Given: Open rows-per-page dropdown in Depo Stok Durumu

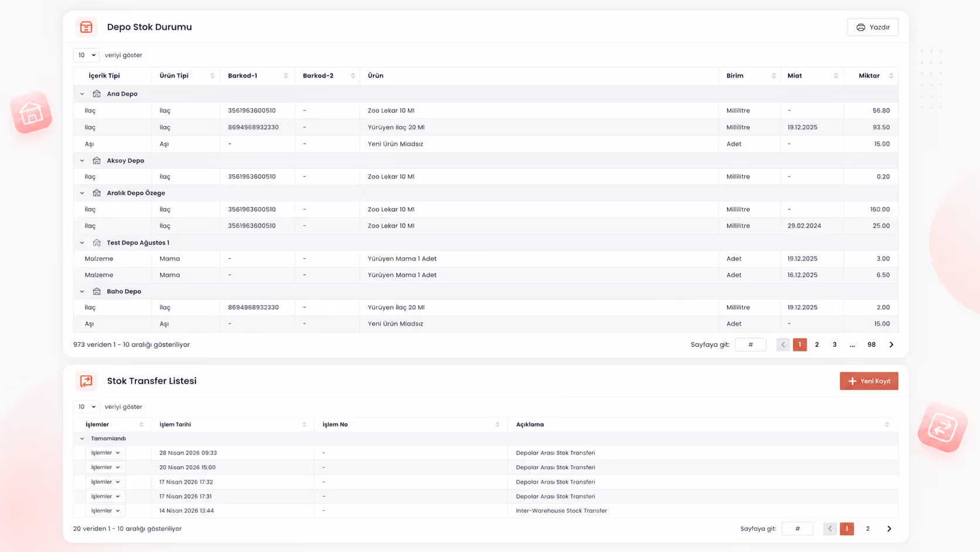Looking at the screenshot, I should click(86, 55).
